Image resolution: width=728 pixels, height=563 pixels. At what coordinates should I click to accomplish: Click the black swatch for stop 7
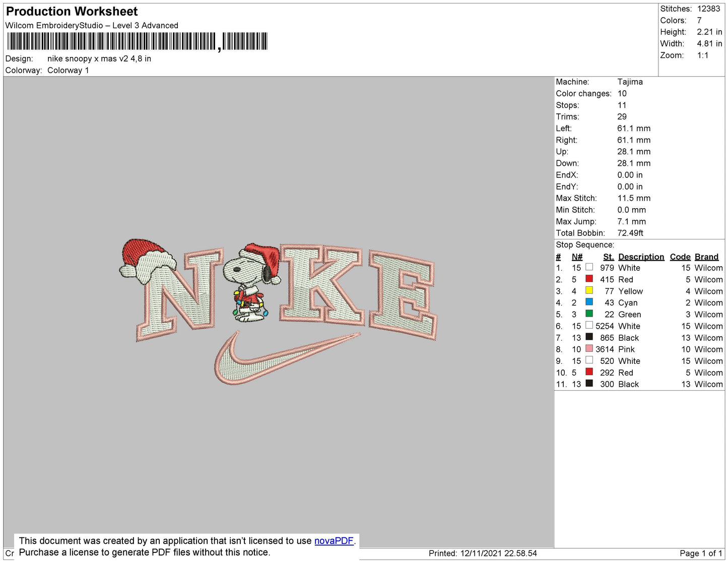(589, 337)
